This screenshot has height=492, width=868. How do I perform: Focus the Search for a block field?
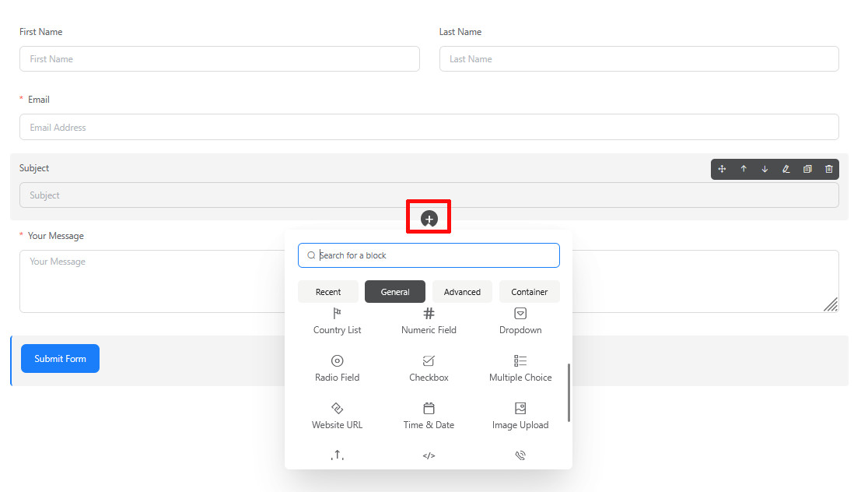click(429, 255)
